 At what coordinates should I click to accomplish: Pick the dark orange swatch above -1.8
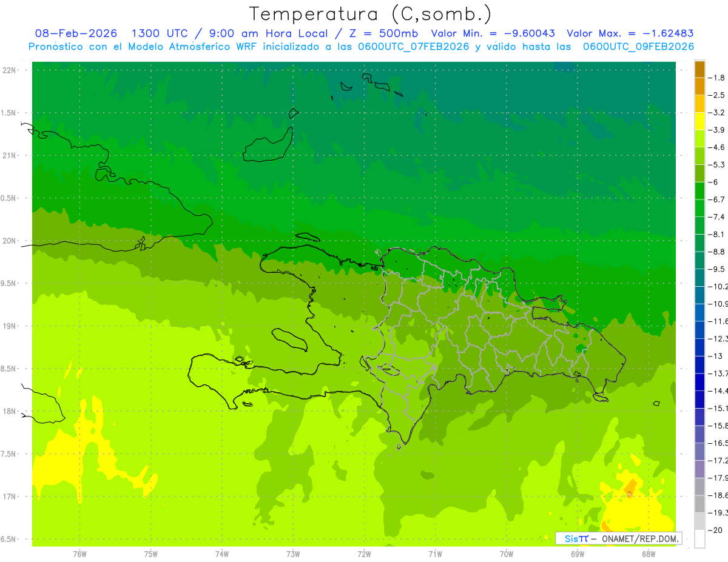pyautogui.click(x=699, y=69)
